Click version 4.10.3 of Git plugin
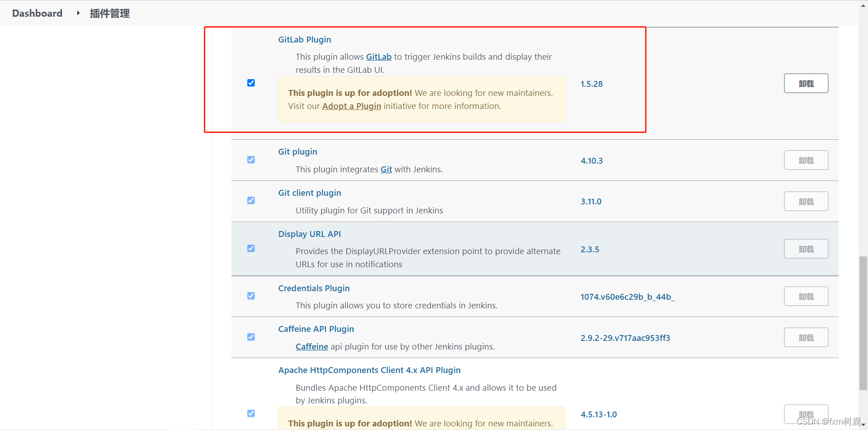The image size is (868, 430). click(x=592, y=161)
